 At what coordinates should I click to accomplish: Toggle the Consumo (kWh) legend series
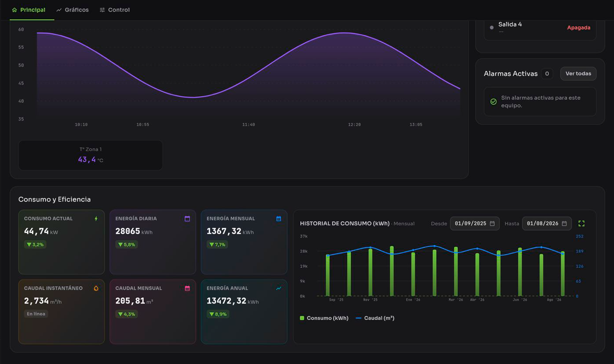pos(324,318)
